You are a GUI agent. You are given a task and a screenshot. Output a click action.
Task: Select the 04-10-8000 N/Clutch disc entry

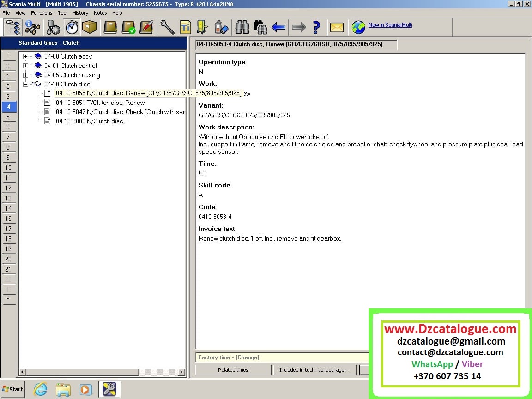pyautogui.click(x=91, y=121)
